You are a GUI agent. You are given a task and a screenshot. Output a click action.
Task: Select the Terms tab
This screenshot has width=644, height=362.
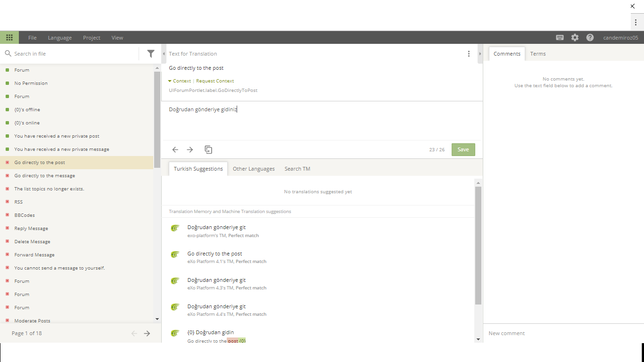pyautogui.click(x=538, y=54)
